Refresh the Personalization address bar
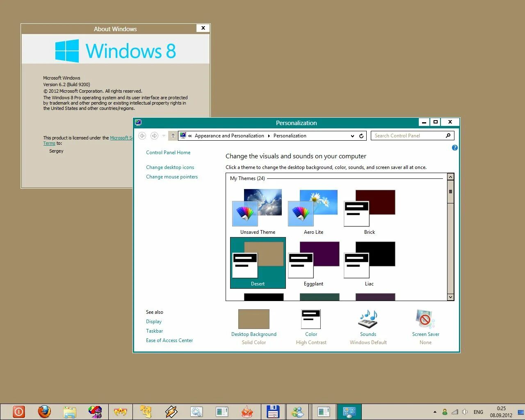Image resolution: width=525 pixels, height=420 pixels. coord(361,136)
